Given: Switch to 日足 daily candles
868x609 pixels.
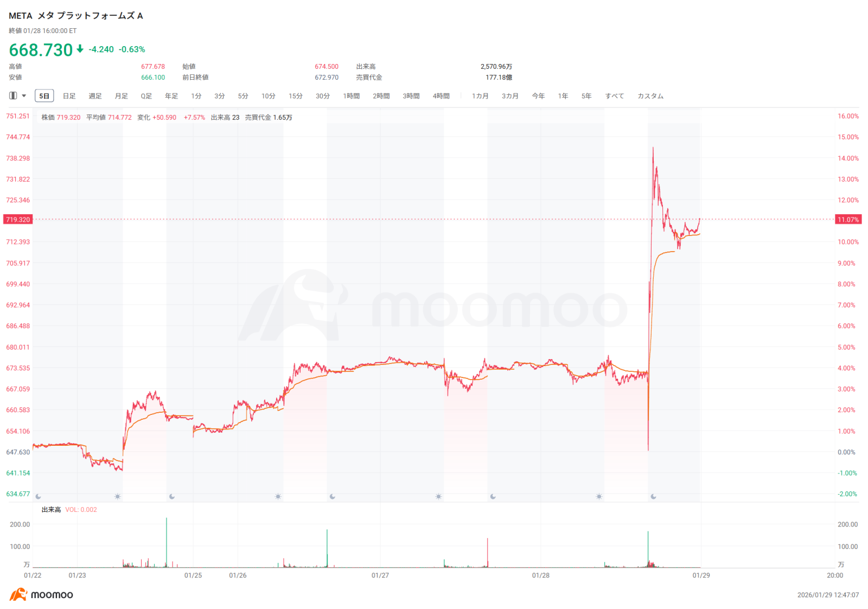Looking at the screenshot, I should (69, 96).
